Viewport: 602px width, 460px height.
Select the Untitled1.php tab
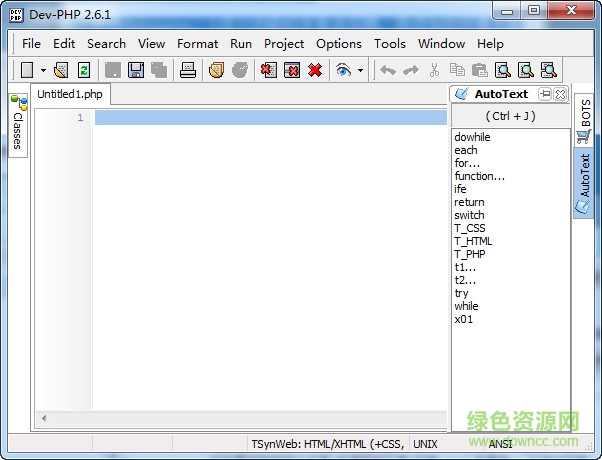tap(70, 94)
